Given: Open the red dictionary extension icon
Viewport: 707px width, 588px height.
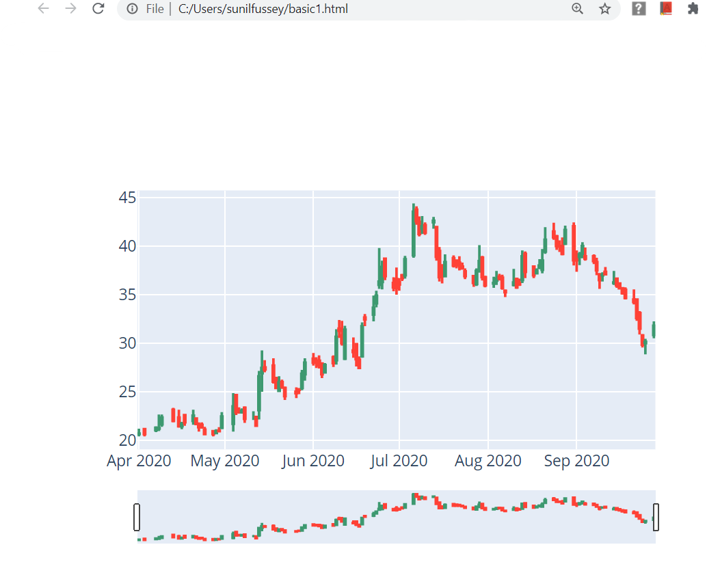Looking at the screenshot, I should click(665, 9).
